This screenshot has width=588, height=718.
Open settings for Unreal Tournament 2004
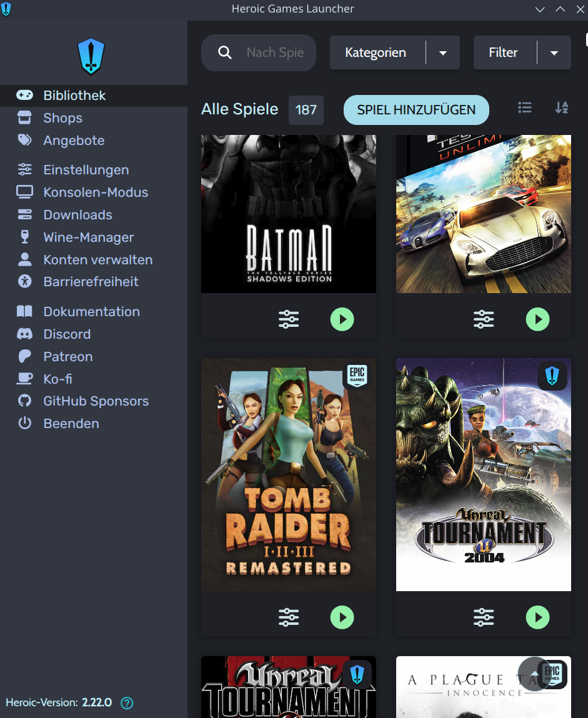(x=484, y=617)
